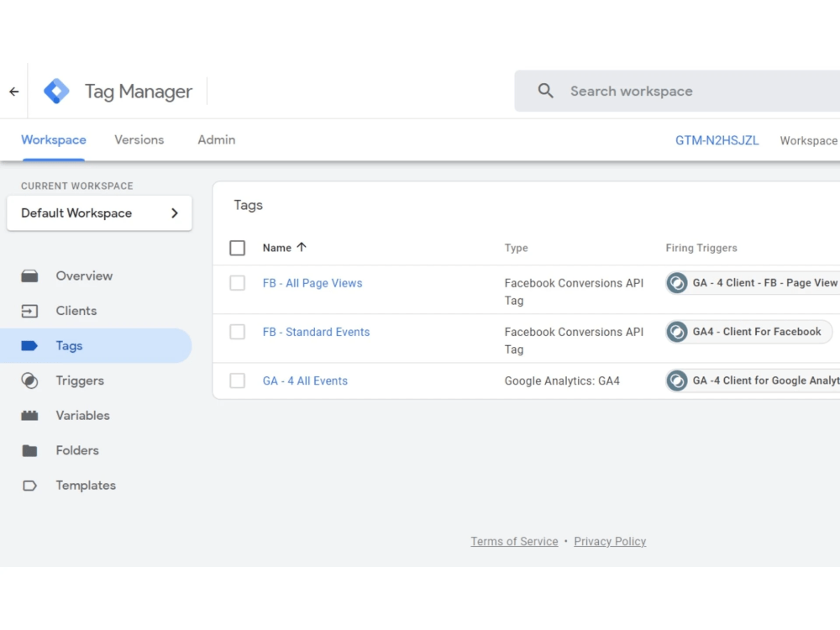The image size is (840, 630).
Task: Click the Templates sidebar icon
Action: (29, 486)
